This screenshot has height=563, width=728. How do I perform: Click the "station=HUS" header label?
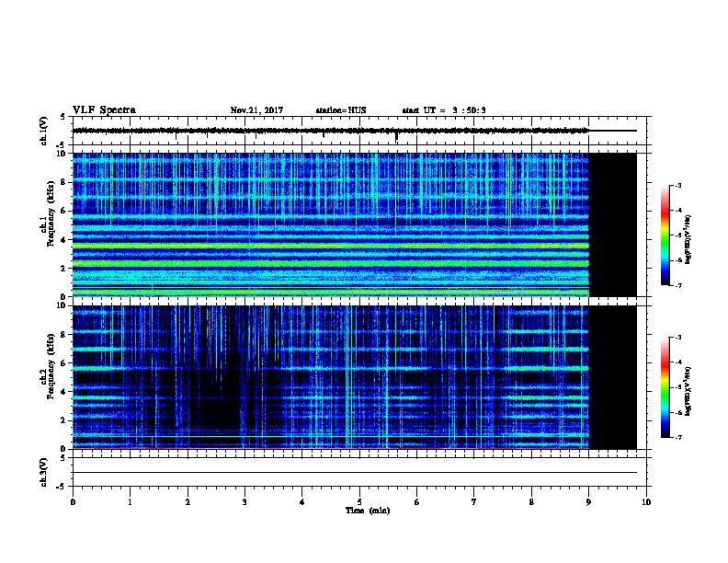[341, 110]
